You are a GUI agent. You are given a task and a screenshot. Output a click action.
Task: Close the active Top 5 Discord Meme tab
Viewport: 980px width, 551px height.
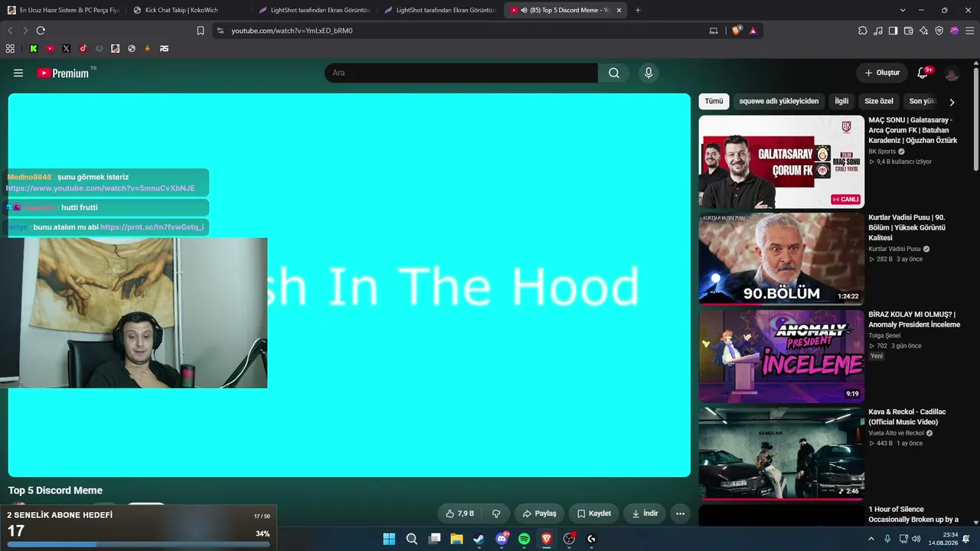point(619,10)
